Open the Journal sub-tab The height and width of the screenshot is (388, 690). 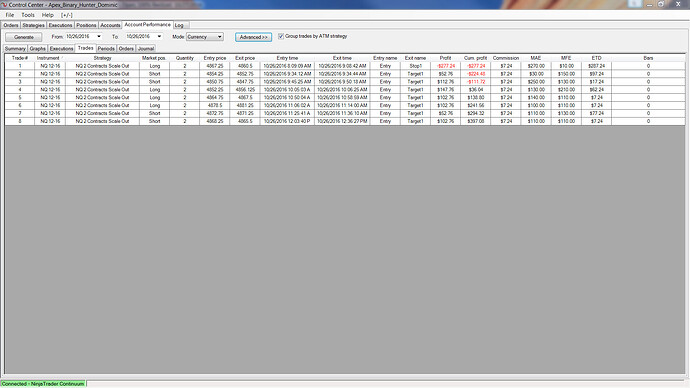pyautogui.click(x=146, y=49)
